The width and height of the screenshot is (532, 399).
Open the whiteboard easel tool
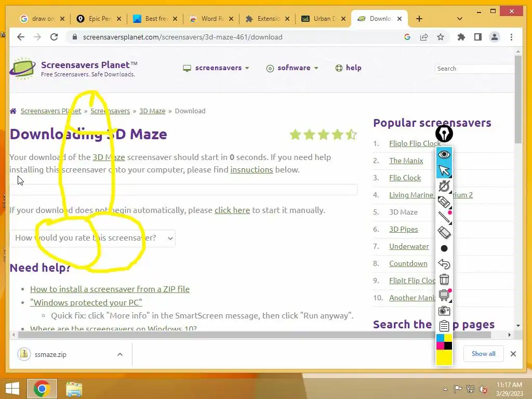click(444, 295)
